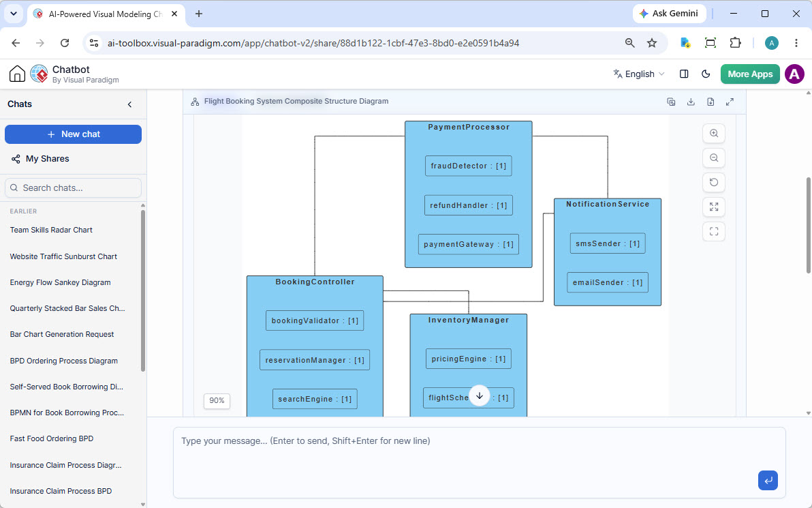The height and width of the screenshot is (508, 812).
Task: Reload the current page
Action: click(65, 43)
